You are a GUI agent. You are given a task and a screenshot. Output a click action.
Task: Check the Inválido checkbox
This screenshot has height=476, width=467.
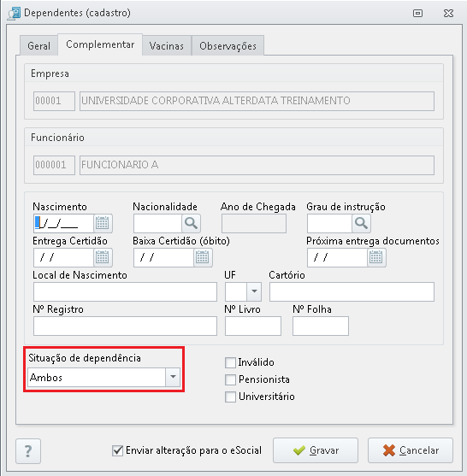coord(230,362)
